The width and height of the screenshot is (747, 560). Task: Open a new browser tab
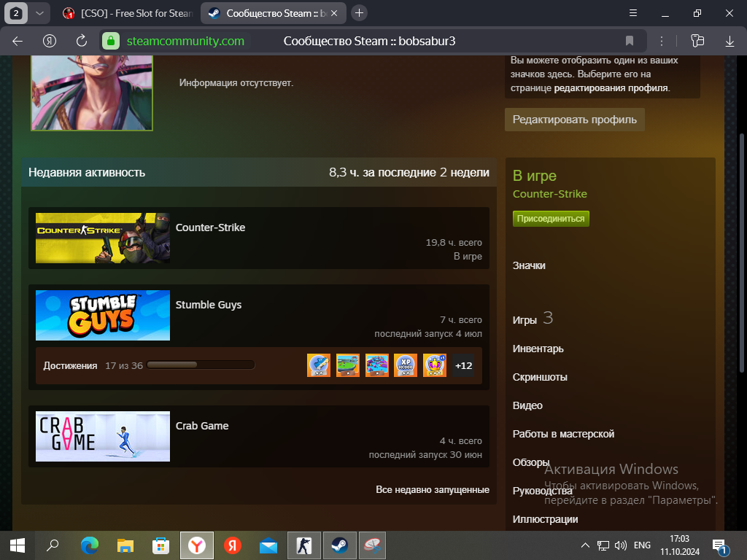point(359,13)
